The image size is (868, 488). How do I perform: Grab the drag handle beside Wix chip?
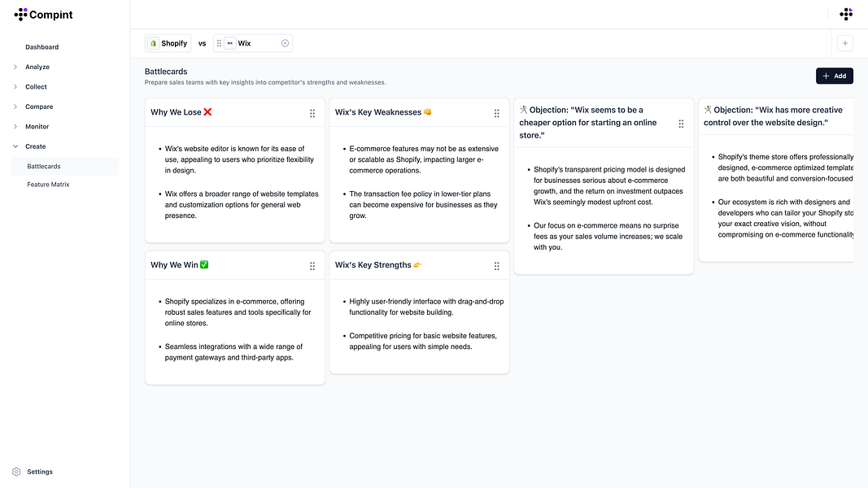(219, 43)
